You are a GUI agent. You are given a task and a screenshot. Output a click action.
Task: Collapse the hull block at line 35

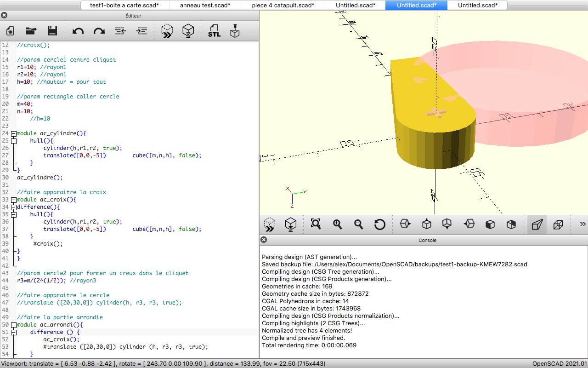(13, 214)
